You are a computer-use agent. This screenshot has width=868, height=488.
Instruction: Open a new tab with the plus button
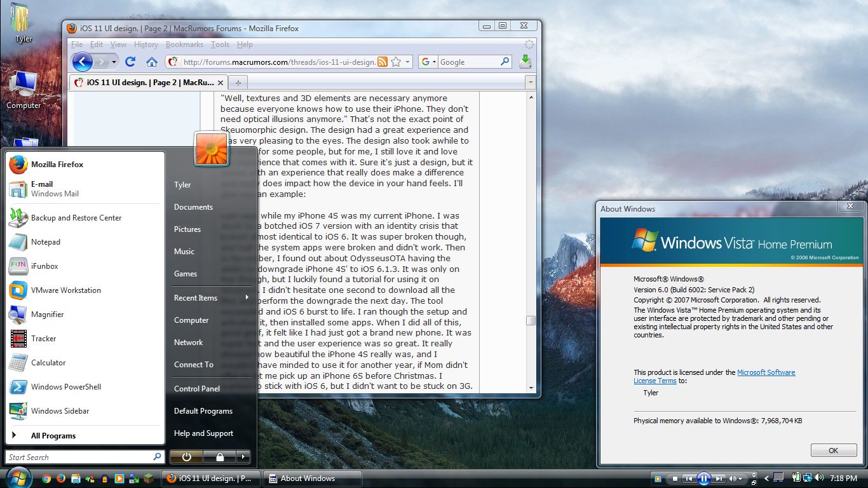click(238, 83)
